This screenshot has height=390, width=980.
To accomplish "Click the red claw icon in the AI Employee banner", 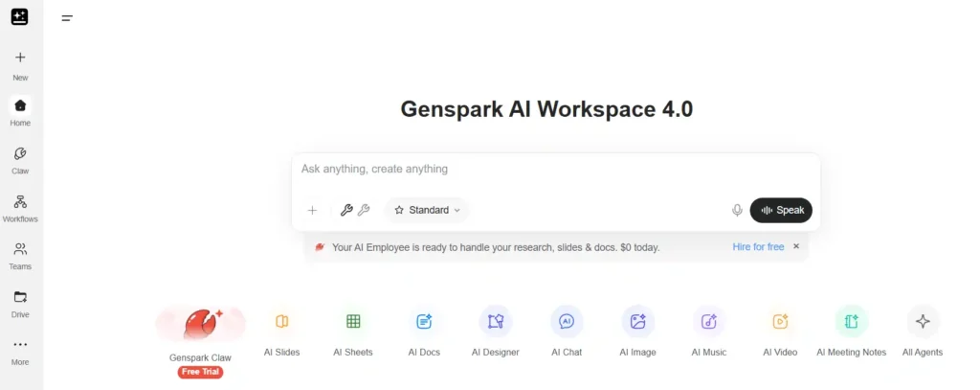I will [320, 247].
